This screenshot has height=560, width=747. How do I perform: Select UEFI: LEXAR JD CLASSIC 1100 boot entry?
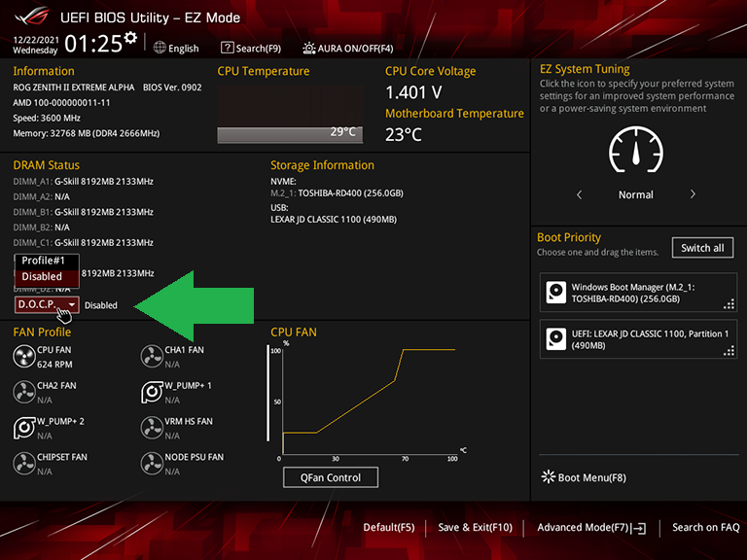(x=638, y=339)
